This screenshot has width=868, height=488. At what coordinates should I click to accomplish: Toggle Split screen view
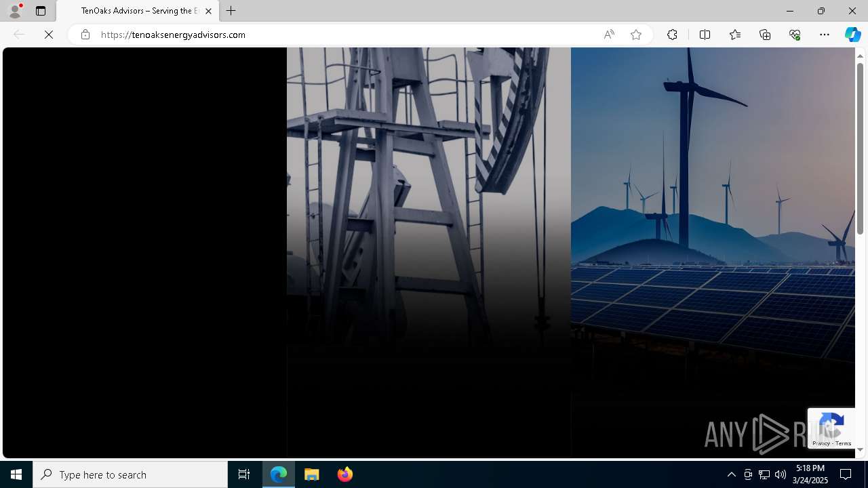[705, 35]
